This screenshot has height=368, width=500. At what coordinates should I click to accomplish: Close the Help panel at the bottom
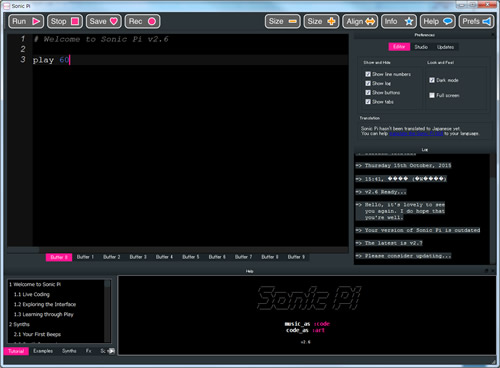click(493, 271)
